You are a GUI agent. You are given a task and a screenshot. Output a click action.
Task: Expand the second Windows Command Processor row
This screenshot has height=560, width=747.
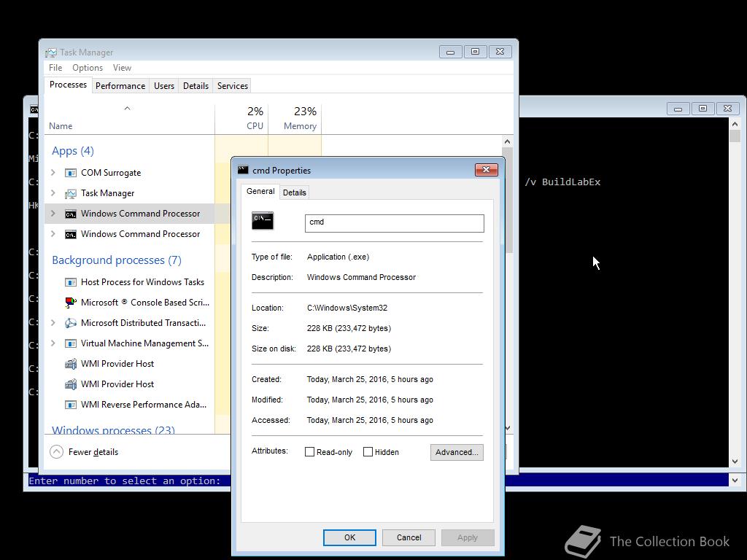(x=53, y=234)
